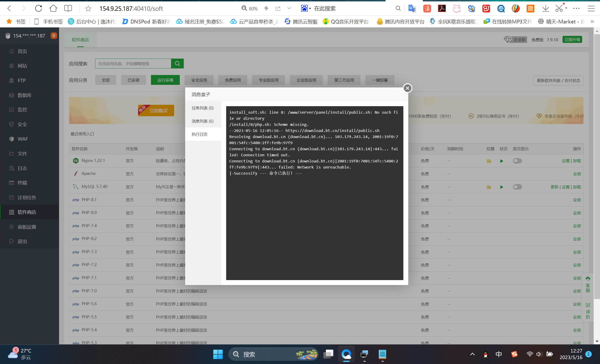The width and height of the screenshot is (600, 364).
Task: Open the browser reading mode book icon
Action: (x=68, y=8)
